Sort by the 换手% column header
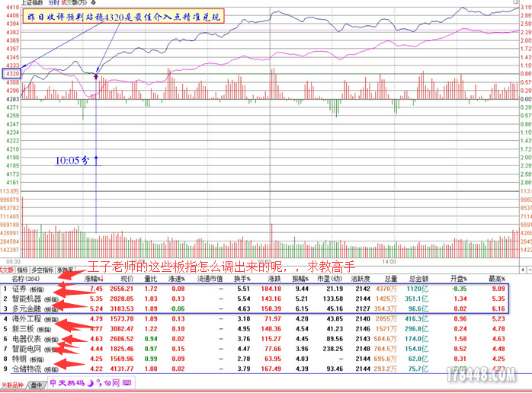The height and width of the screenshot is (393, 532). tap(242, 279)
